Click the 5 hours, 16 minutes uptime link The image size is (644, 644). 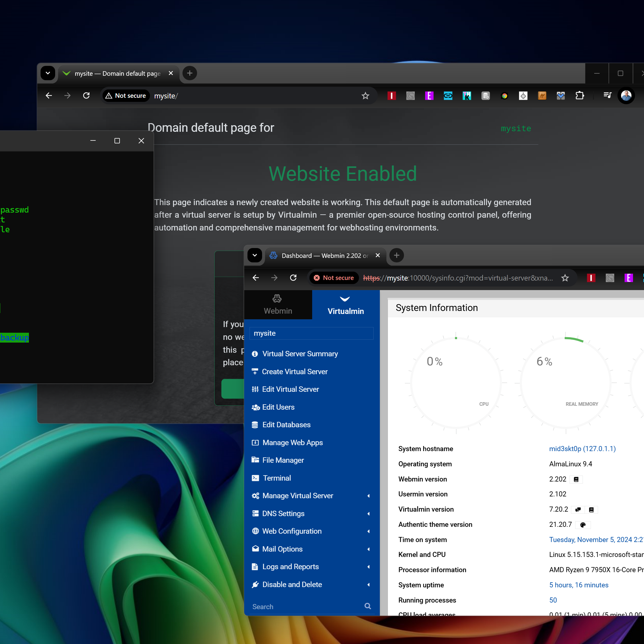click(579, 585)
